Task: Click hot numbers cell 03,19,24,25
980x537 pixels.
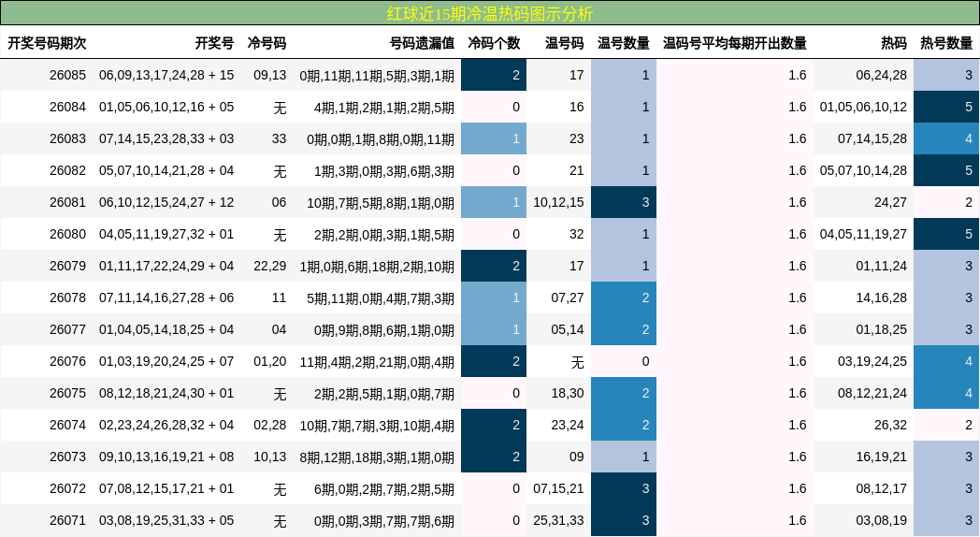Action: pyautogui.click(x=872, y=361)
